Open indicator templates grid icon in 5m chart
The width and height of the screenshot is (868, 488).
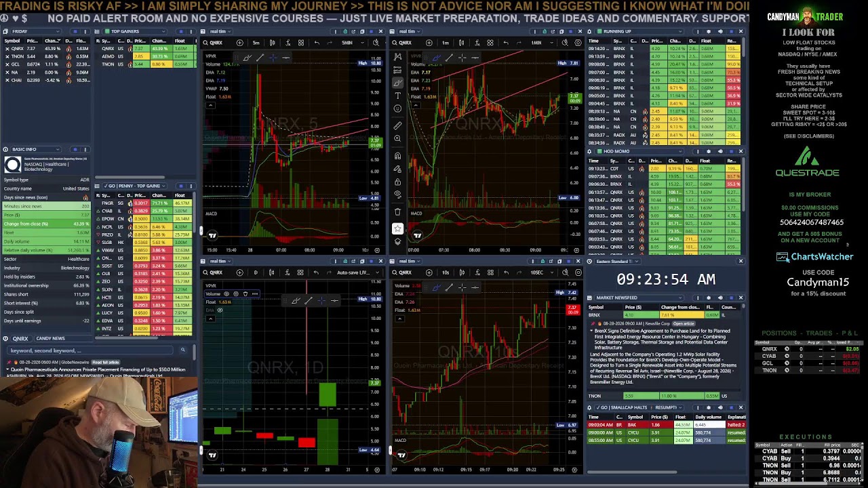[x=301, y=43]
